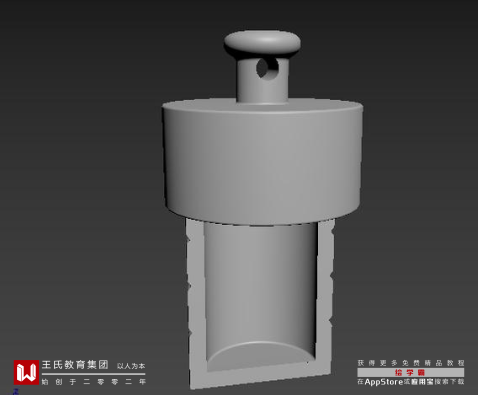Image resolution: width=478 pixels, height=395 pixels.
Task: Click the 始创于二零零二年 caption
Action: click(94, 382)
